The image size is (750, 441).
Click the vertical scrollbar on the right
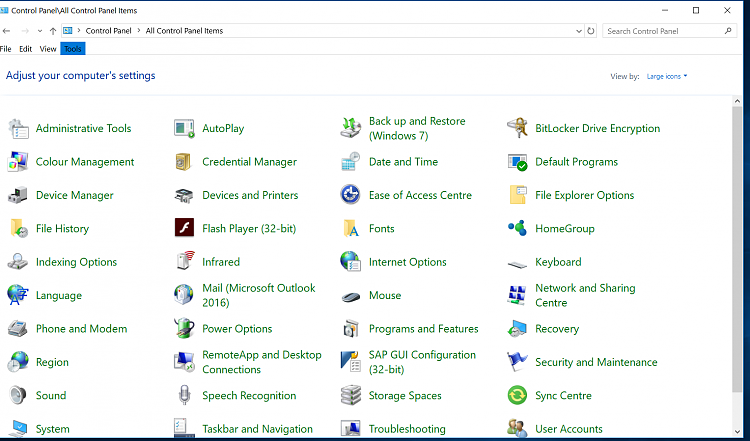[738, 250]
